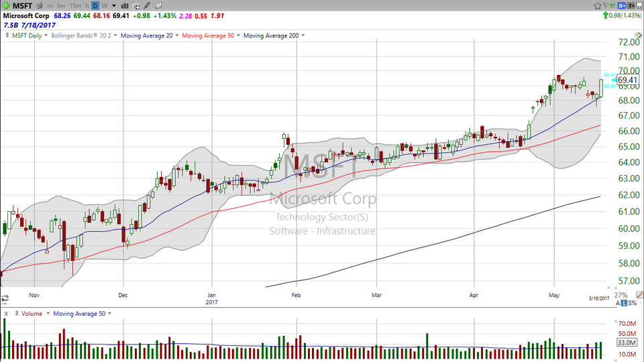Click the star favorite icon
This screenshot has width=644, height=362.
click(598, 5)
